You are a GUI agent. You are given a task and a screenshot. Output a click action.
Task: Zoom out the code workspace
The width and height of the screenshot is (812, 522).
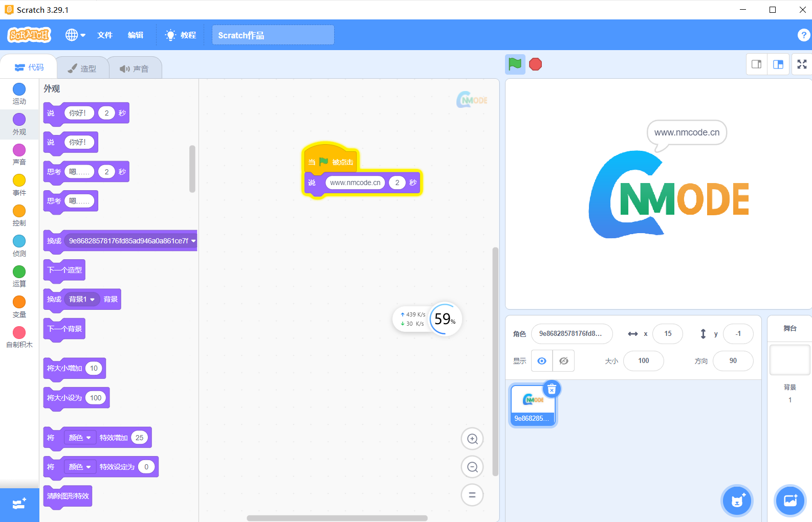click(x=472, y=467)
